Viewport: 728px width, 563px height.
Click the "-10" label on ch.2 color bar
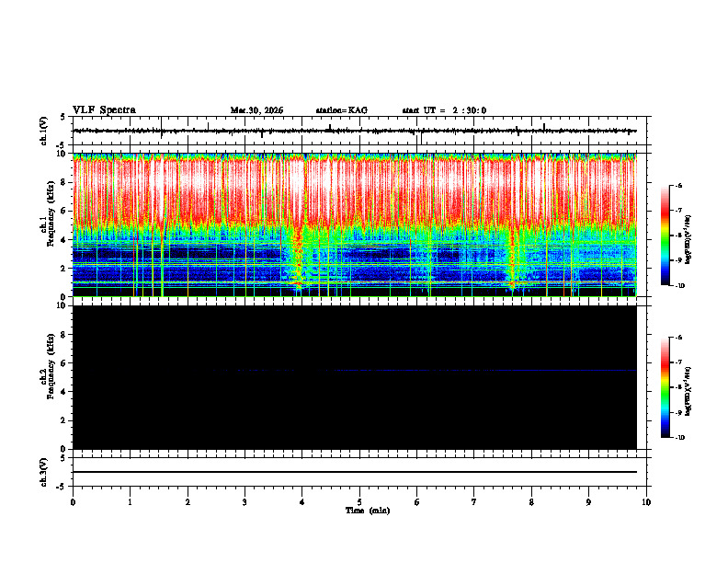(x=678, y=438)
